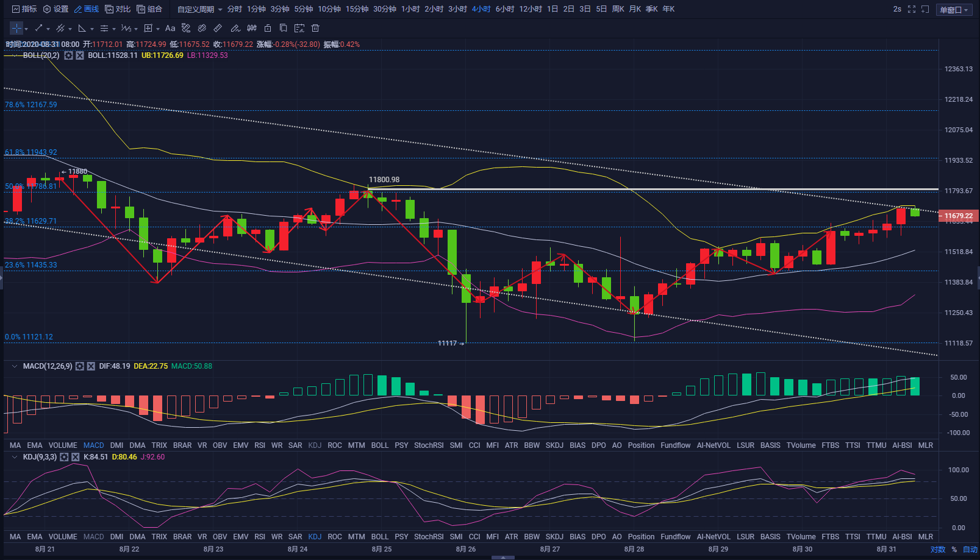The width and height of the screenshot is (980, 560).
Task: Open BOLL indicator settings gear
Action: (x=69, y=55)
